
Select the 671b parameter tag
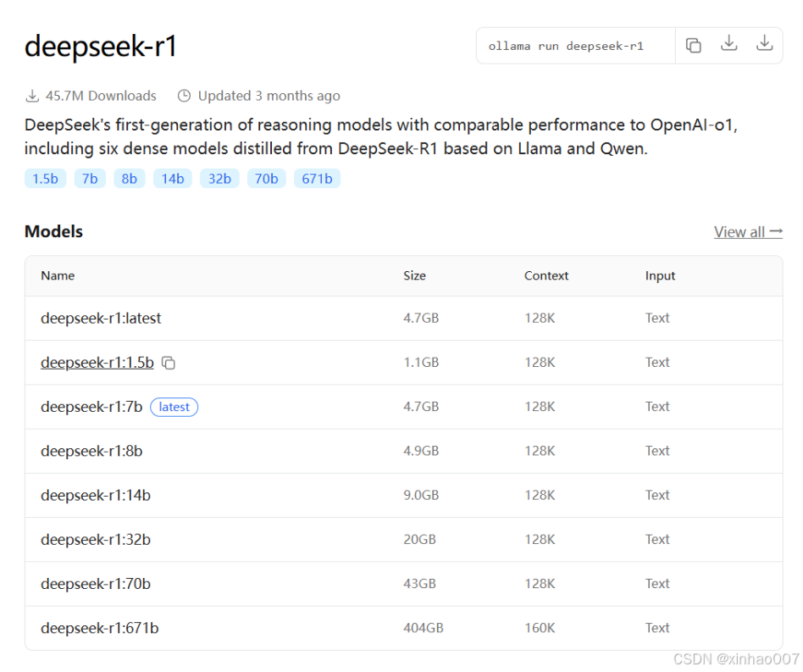tap(317, 178)
